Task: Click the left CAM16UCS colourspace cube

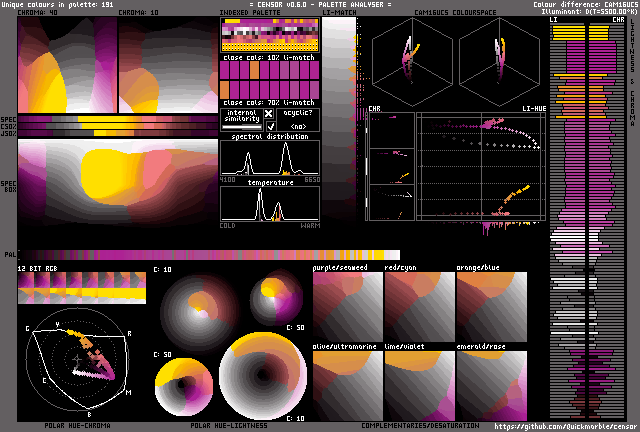Action: pyautogui.click(x=407, y=62)
